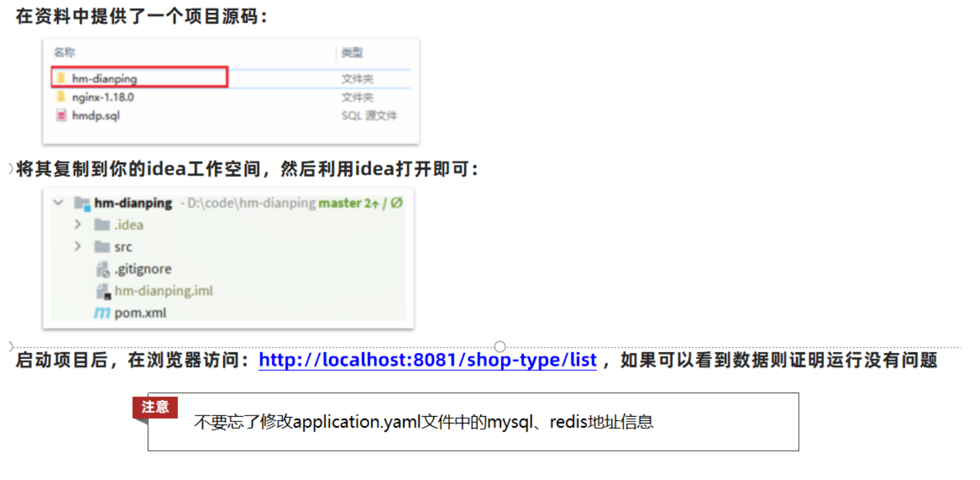Click the .gitignore file icon

tap(103, 270)
